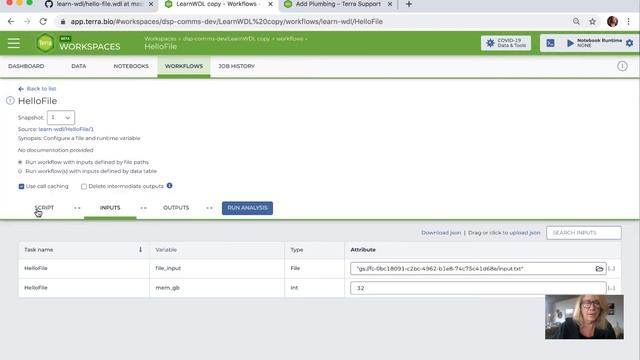Open the Snapshot version dropdown

pos(61,118)
